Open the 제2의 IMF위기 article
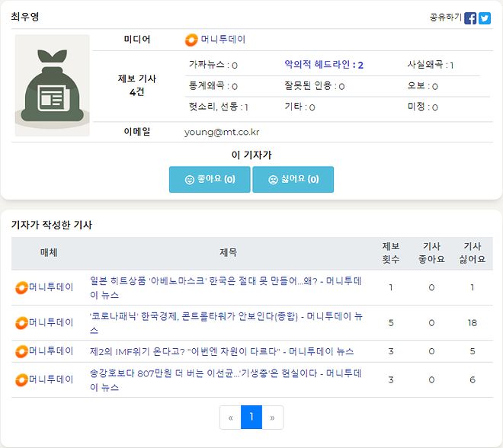The height and width of the screenshot is (448, 503). (x=222, y=351)
